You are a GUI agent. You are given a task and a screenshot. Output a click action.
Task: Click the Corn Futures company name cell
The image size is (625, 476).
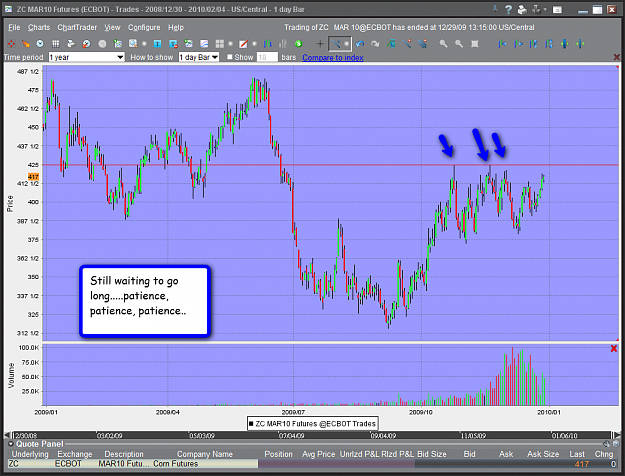[176, 464]
